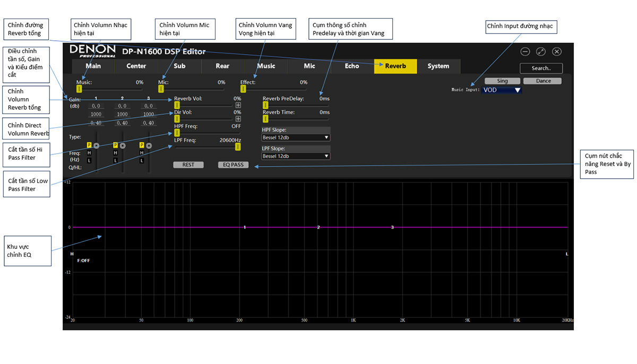Maximize the DSP Editor window
The width and height of the screenshot is (637, 364).
tap(541, 51)
